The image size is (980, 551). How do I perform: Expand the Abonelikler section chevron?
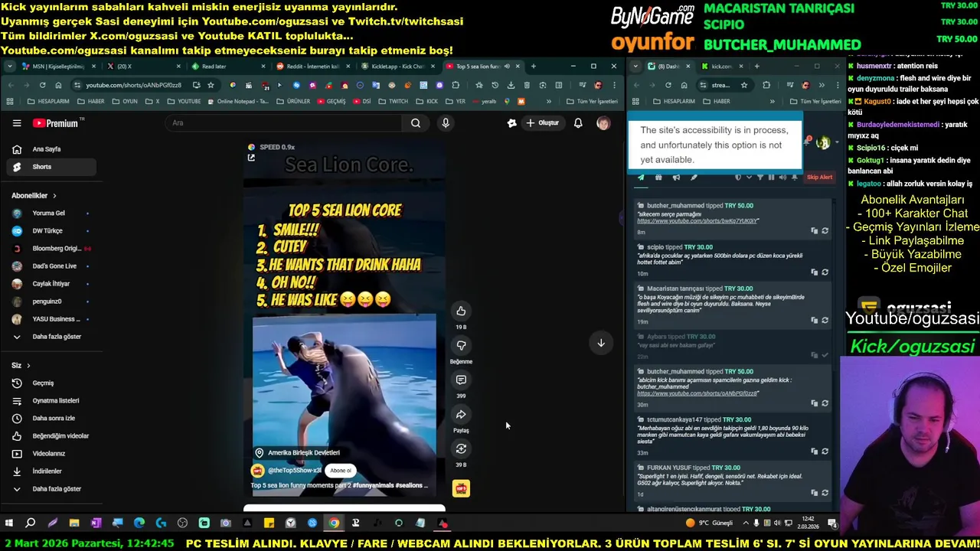click(x=54, y=196)
